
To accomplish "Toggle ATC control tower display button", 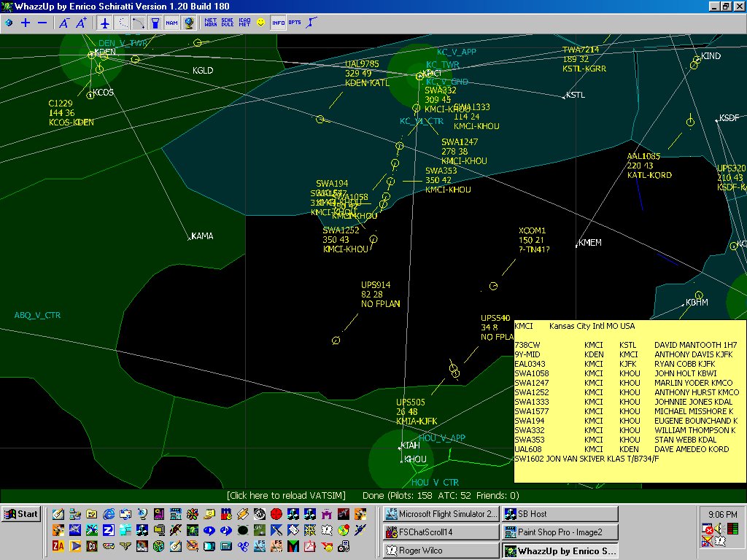I will (x=155, y=23).
